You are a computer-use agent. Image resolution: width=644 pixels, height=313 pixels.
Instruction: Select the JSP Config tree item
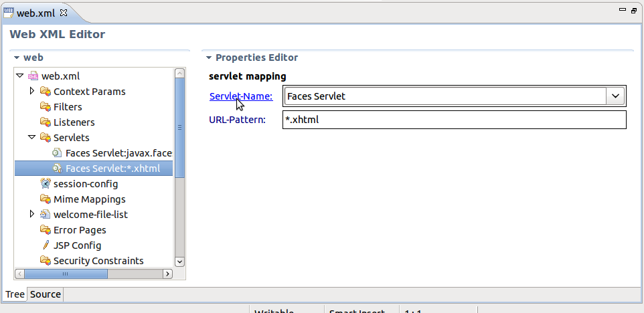pos(77,245)
